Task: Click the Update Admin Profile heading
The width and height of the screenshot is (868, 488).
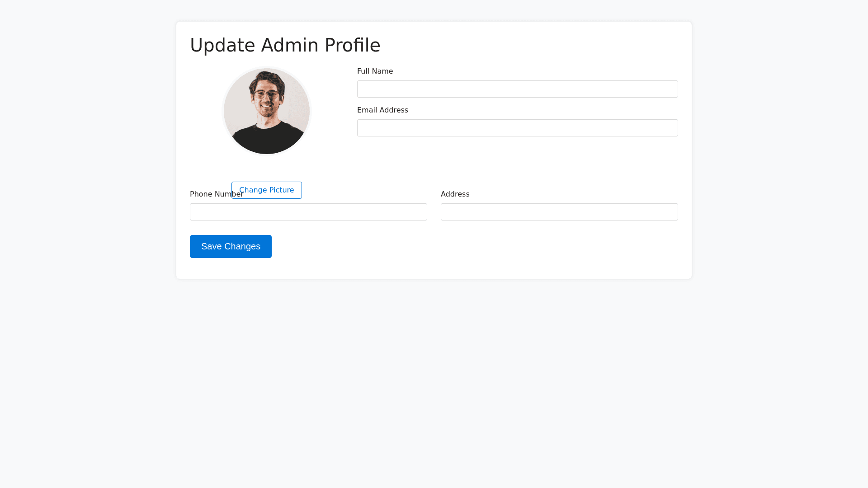Action: (285, 45)
